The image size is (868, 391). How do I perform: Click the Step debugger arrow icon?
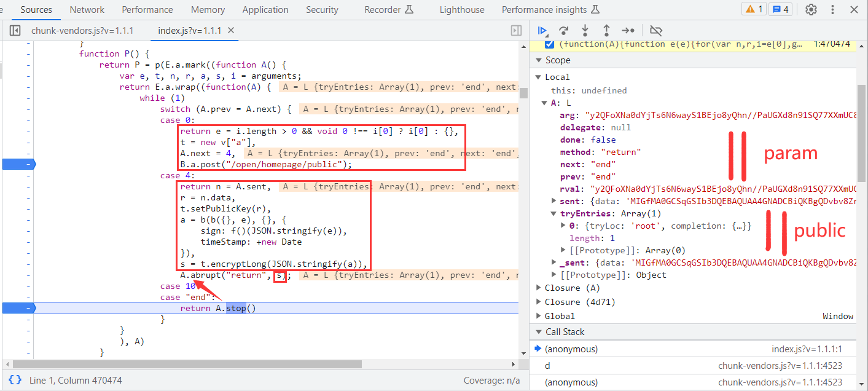pos(628,30)
